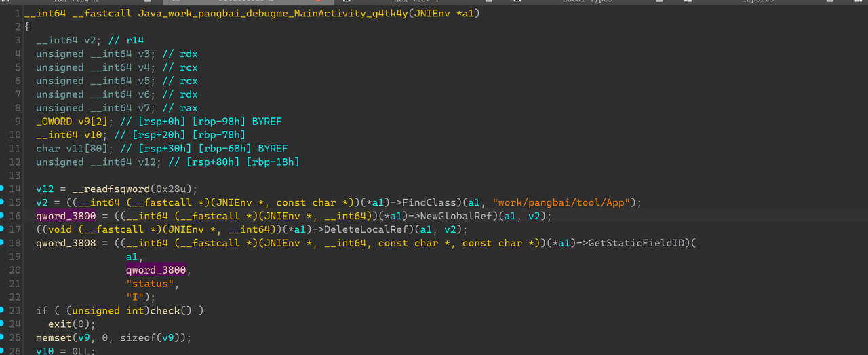Select highlighted qword_3800 on line 16
This screenshot has width=868, height=355.
click(x=66, y=216)
